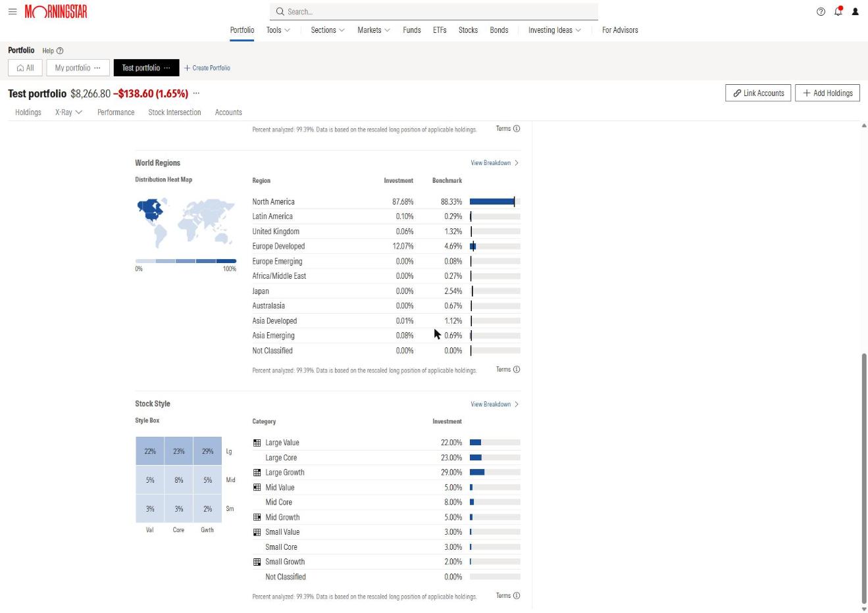
Task: Open the ellipsis next to portfolio value
Action: (x=196, y=93)
